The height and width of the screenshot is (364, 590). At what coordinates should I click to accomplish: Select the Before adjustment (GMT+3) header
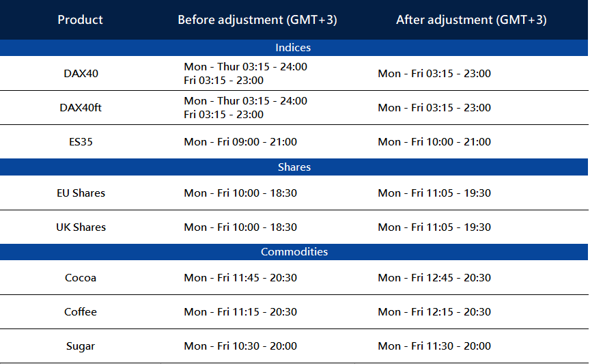[x=257, y=20]
